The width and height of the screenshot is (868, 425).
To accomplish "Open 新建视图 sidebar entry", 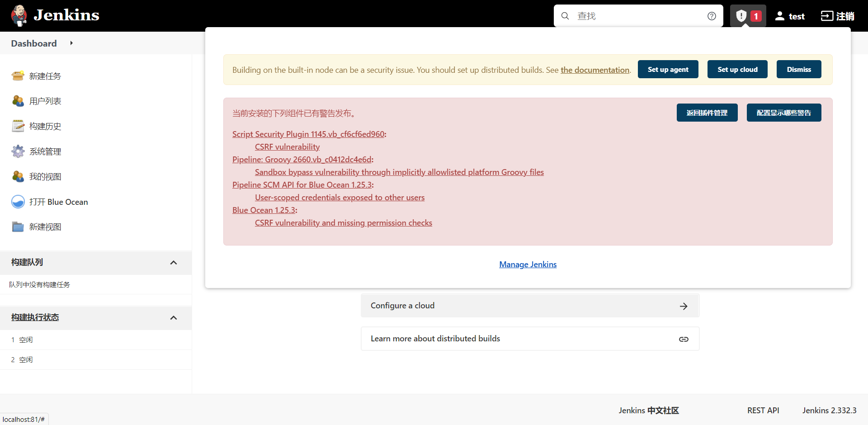I will (x=45, y=227).
